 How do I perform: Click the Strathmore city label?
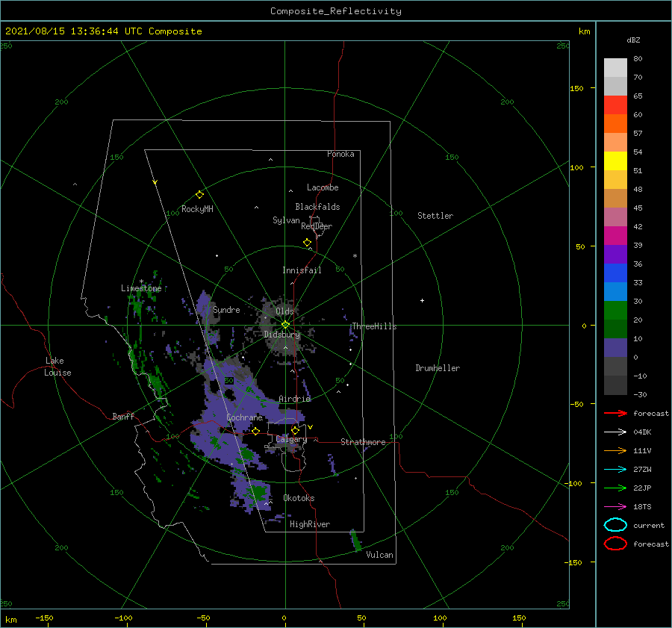coord(363,442)
